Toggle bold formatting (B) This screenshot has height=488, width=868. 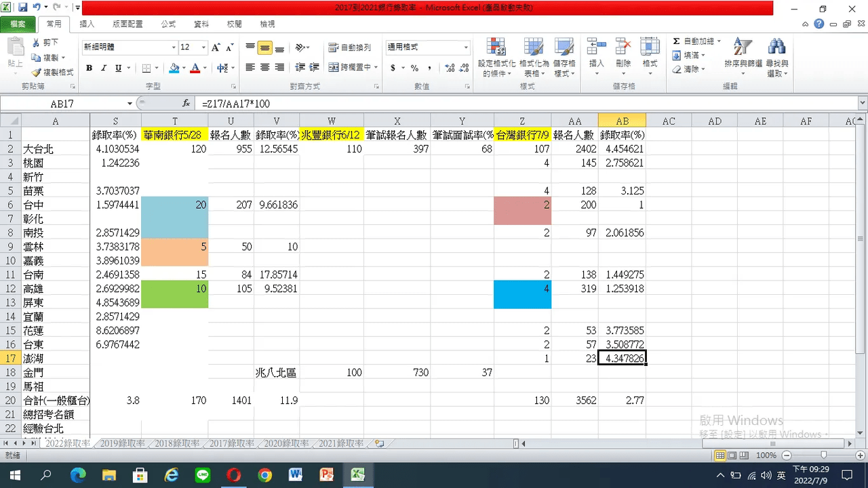coord(89,68)
